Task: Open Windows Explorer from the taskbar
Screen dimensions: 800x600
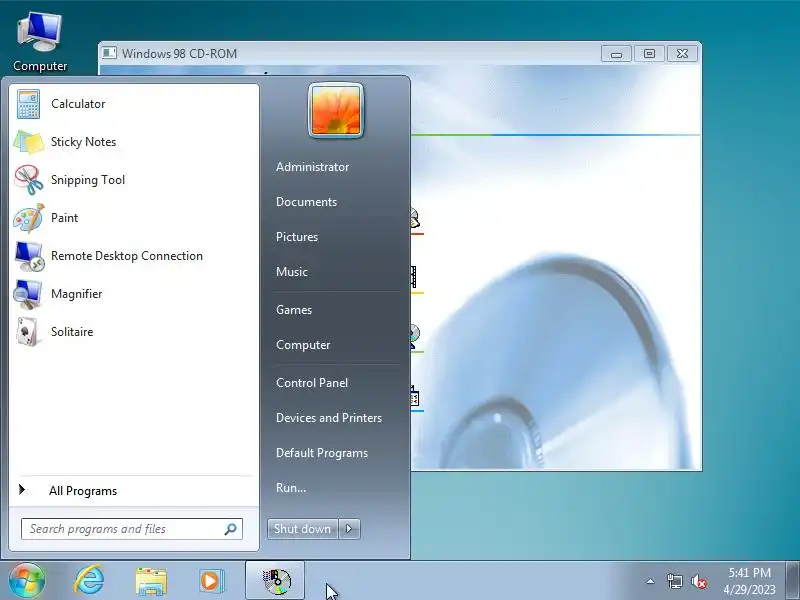Action: coord(151,581)
